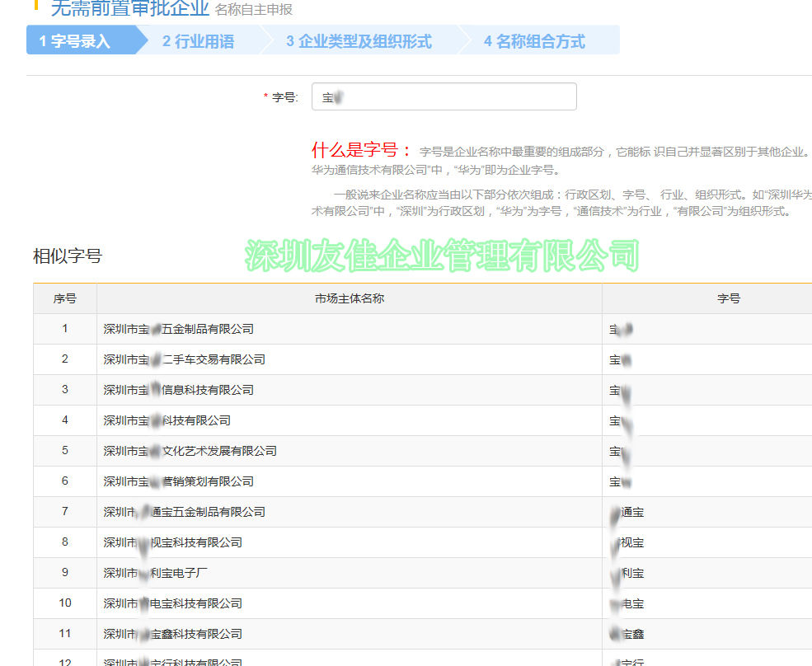
Task: Open the '3 企业类型及组织形式' step
Action: (359, 41)
